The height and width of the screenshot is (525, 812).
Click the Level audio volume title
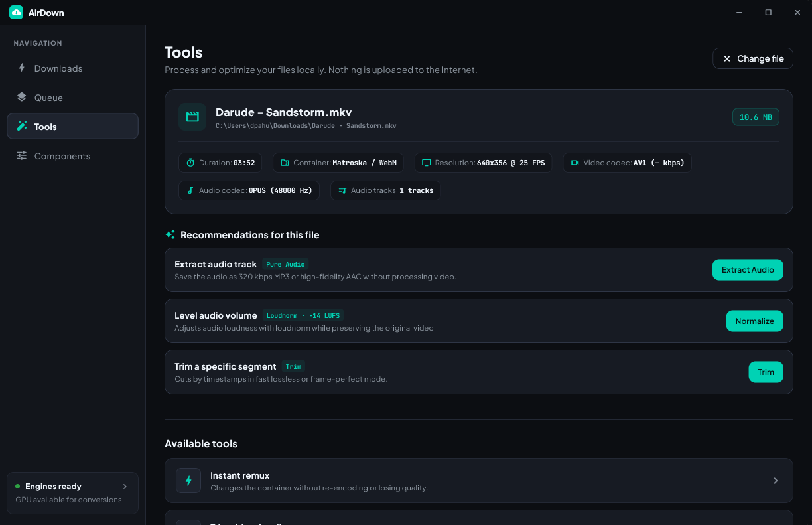point(216,315)
